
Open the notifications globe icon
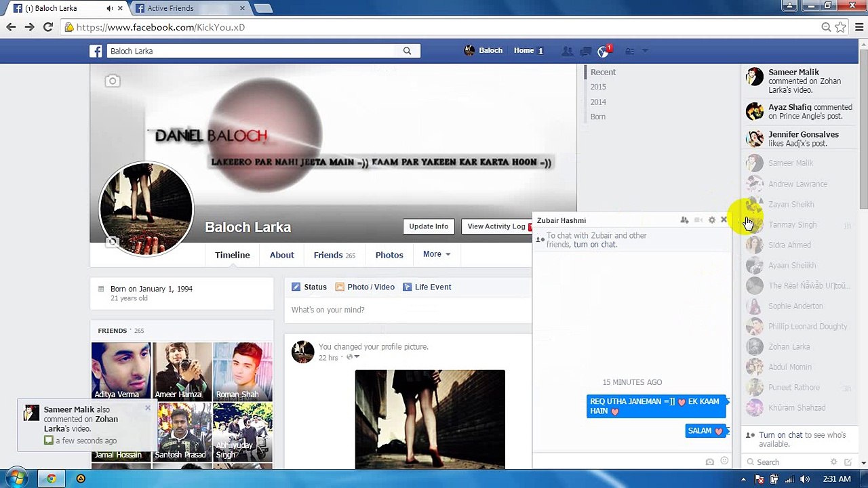pyautogui.click(x=603, y=52)
